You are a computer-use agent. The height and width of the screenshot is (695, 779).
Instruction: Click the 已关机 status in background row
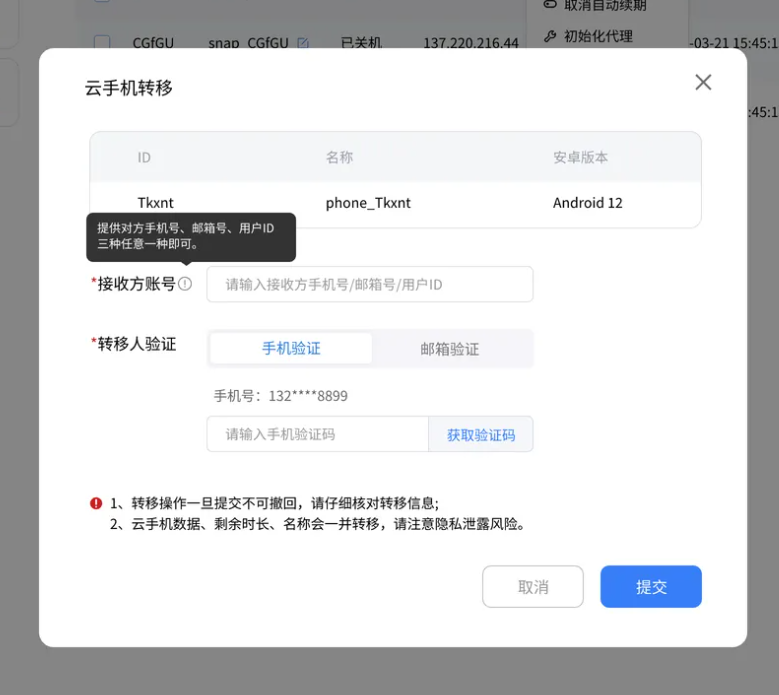[361, 43]
